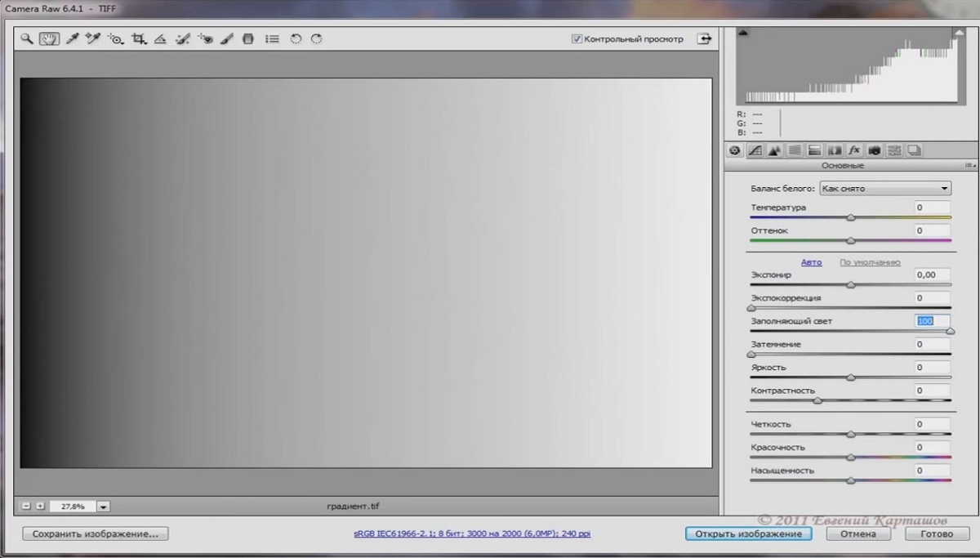The width and height of the screenshot is (980, 558).
Task: Open the zoom level dropdown arrow
Action: click(103, 507)
